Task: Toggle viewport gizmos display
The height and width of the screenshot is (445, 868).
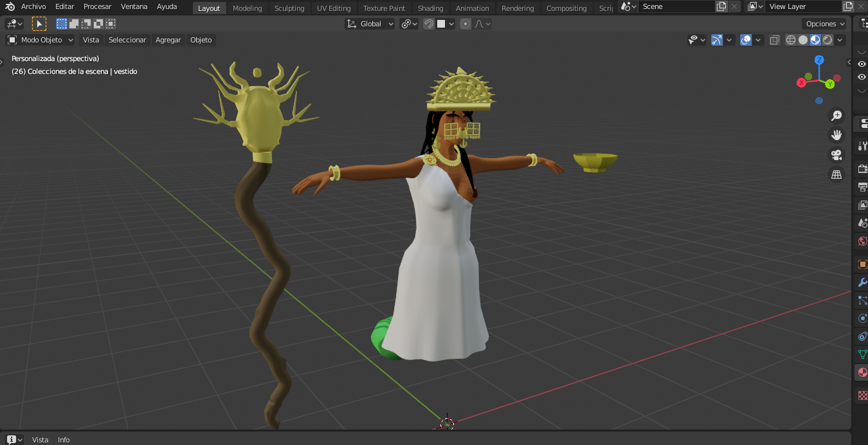Action: (x=717, y=40)
